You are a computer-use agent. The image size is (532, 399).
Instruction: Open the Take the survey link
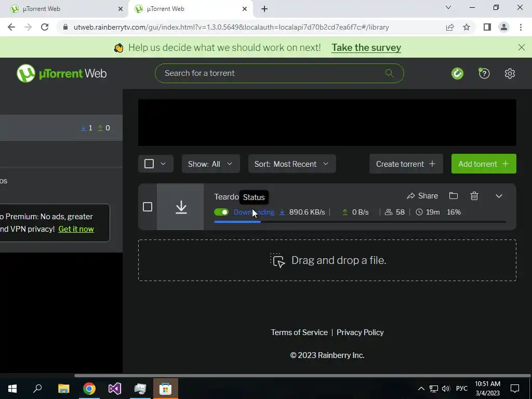[366, 47]
